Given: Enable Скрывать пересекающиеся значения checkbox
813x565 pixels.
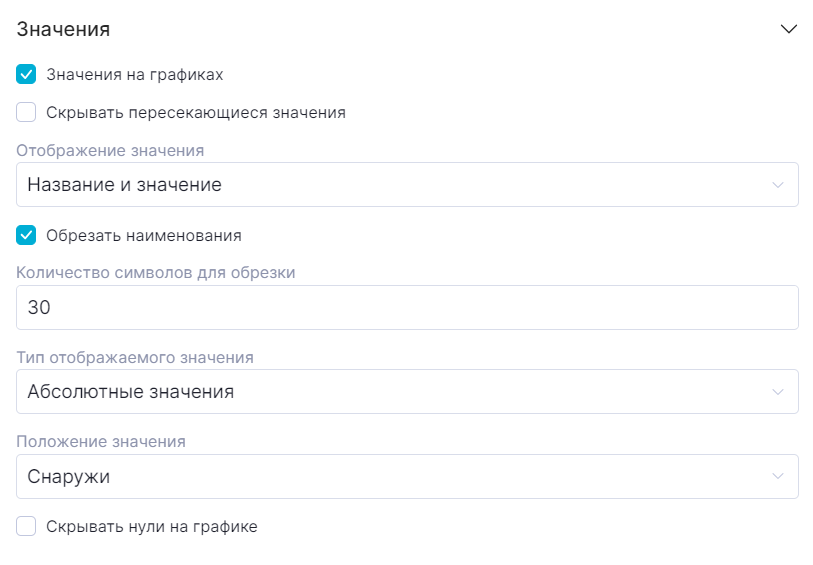Looking at the screenshot, I should [x=27, y=113].
